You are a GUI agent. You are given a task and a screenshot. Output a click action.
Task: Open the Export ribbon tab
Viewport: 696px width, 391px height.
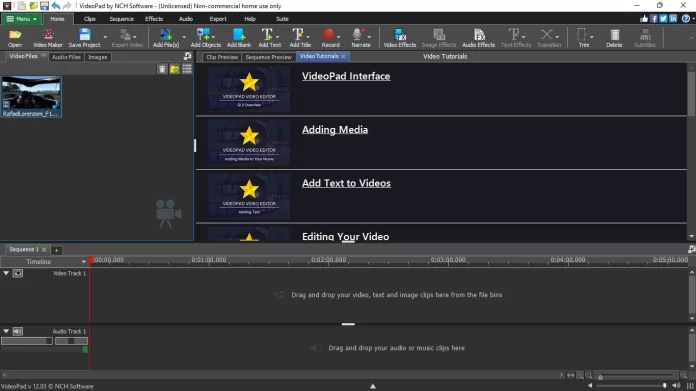click(218, 19)
